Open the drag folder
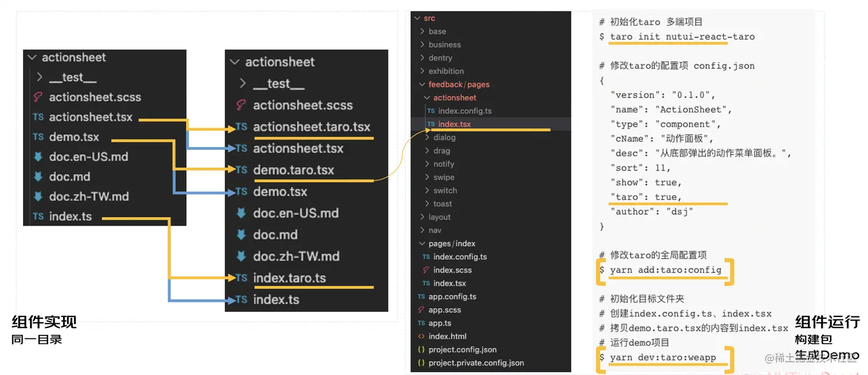The image size is (868, 375). point(441,151)
